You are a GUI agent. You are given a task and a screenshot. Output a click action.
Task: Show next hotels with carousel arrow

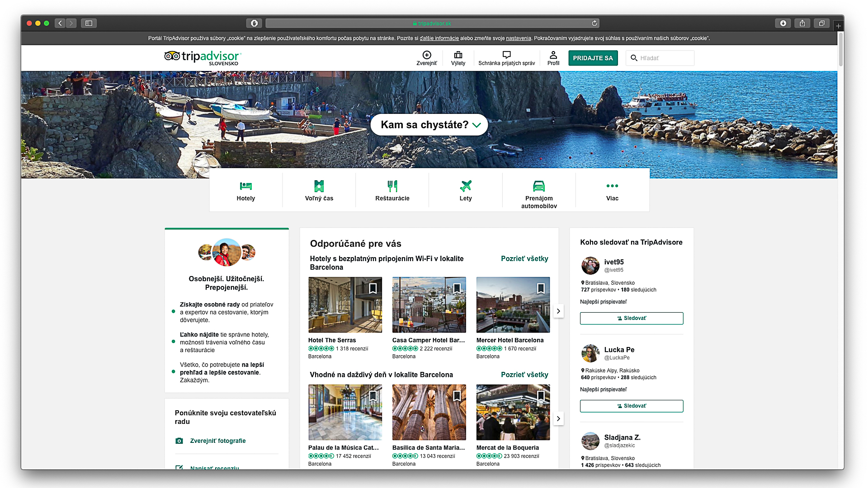click(x=558, y=311)
